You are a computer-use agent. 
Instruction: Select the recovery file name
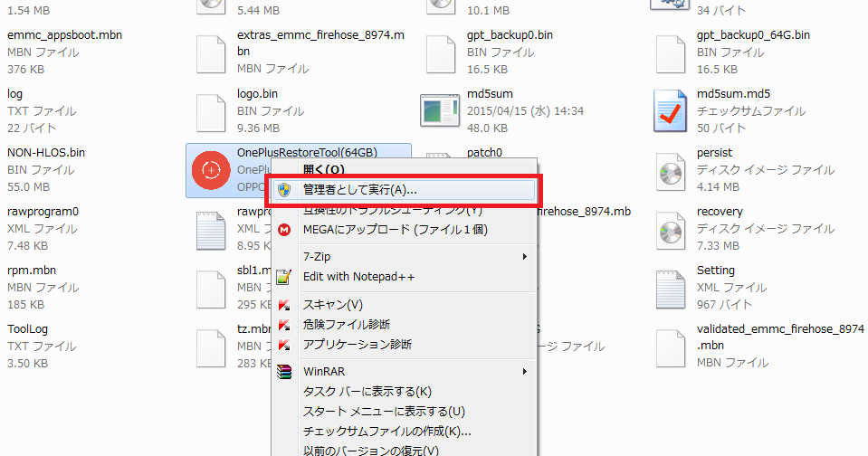[x=720, y=212]
